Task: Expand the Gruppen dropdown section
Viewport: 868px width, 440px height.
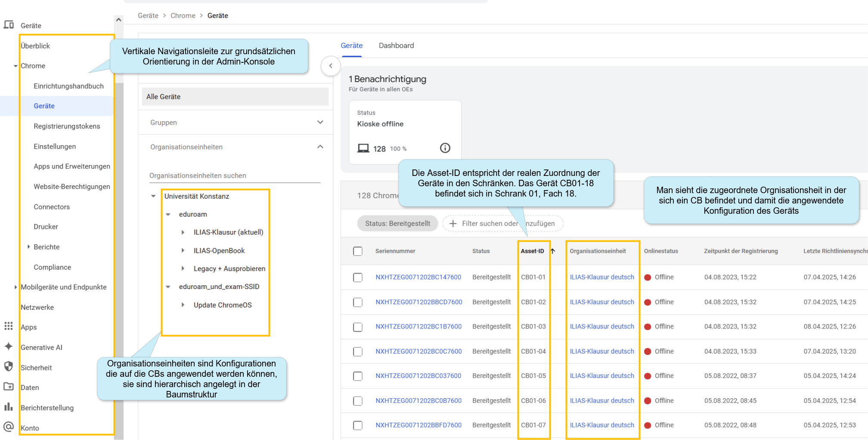Action: [320, 122]
